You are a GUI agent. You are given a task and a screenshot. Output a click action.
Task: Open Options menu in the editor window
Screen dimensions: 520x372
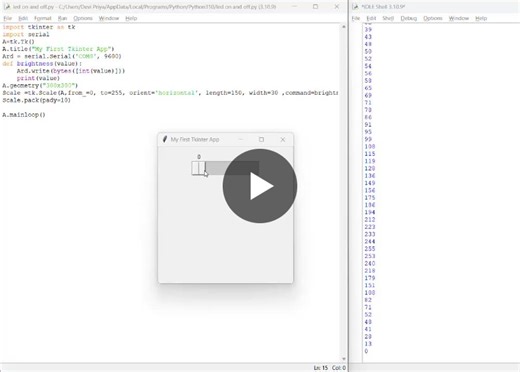[x=83, y=18]
